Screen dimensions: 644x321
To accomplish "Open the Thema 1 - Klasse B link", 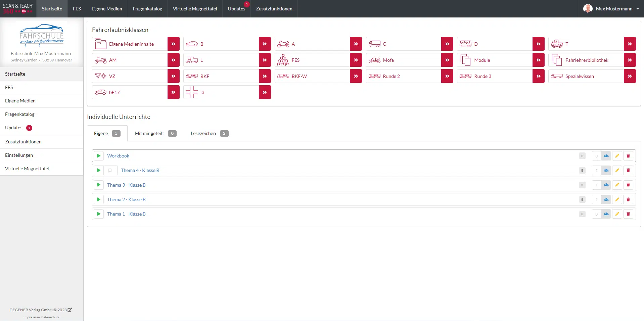I will tap(126, 214).
